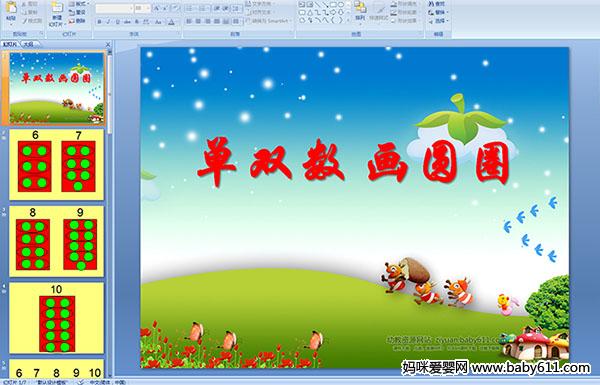
Task: Click the red slide title text
Action: coord(354,163)
